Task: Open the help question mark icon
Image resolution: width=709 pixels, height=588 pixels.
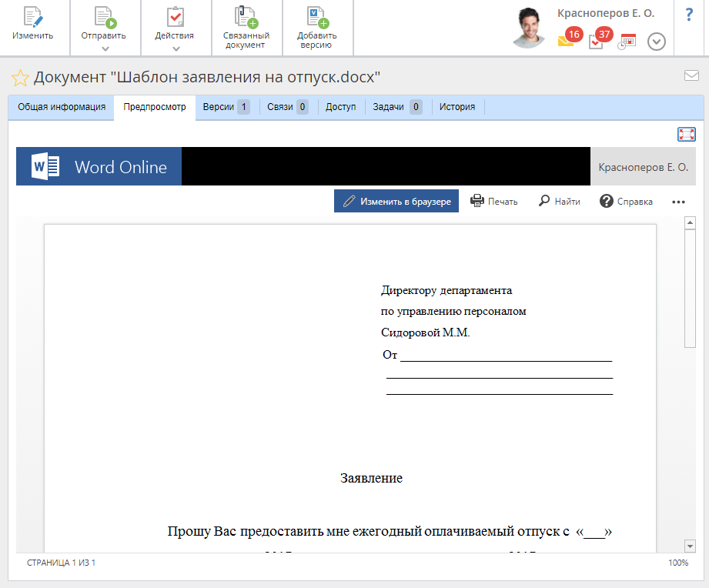Action: coord(689,14)
